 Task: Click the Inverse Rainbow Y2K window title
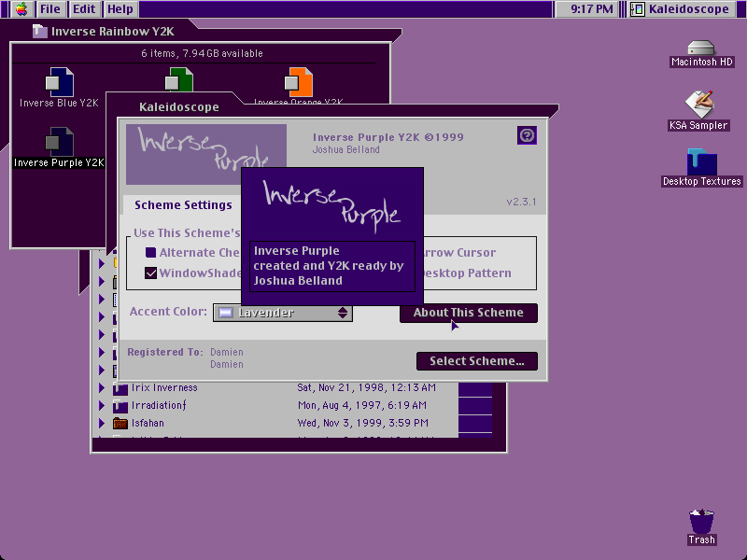(x=113, y=32)
